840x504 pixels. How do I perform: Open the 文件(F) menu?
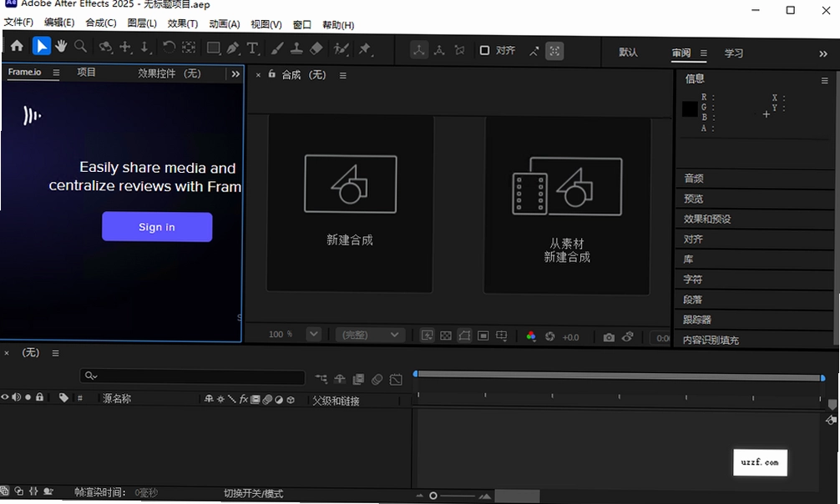point(18,23)
